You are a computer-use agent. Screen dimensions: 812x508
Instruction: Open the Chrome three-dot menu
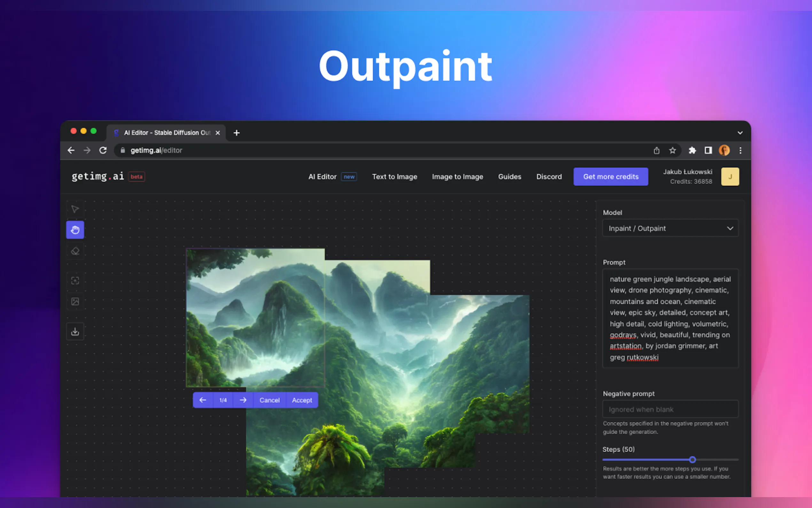click(740, 150)
